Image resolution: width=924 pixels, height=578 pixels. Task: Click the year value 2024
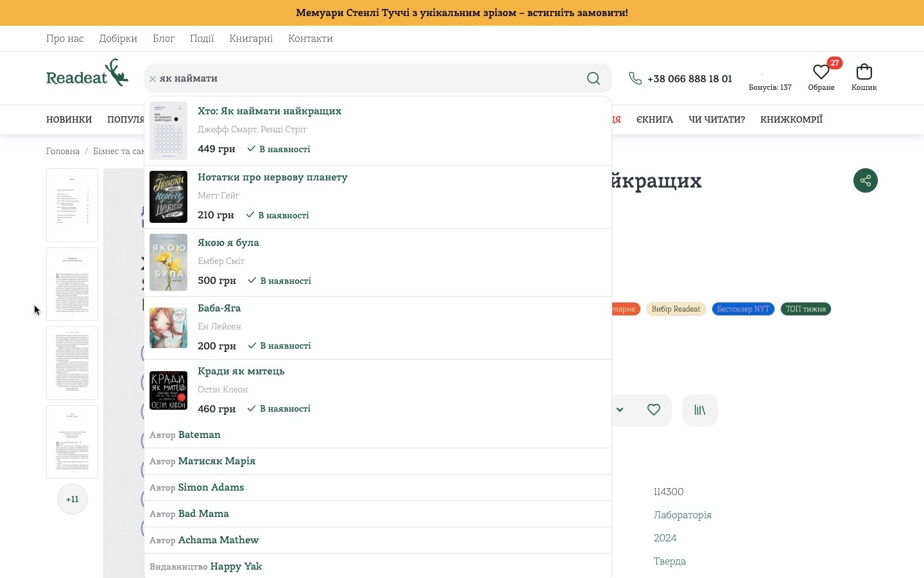(665, 538)
